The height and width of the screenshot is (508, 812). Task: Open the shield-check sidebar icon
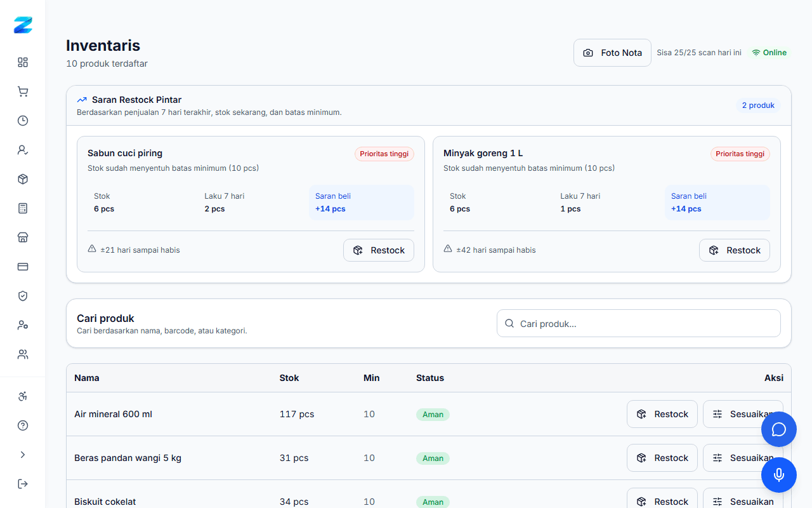[23, 296]
